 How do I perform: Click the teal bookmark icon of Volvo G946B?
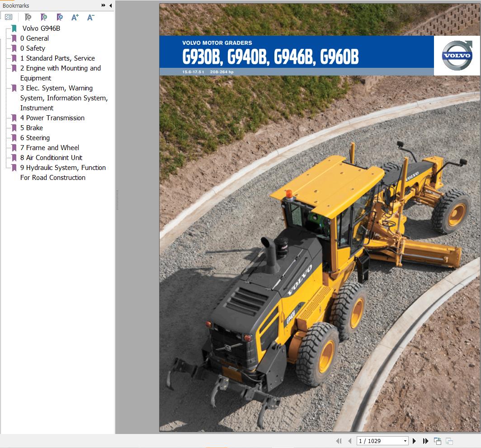click(14, 28)
